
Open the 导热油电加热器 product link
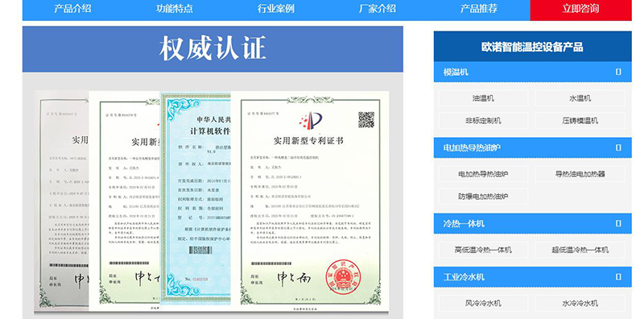(x=580, y=174)
